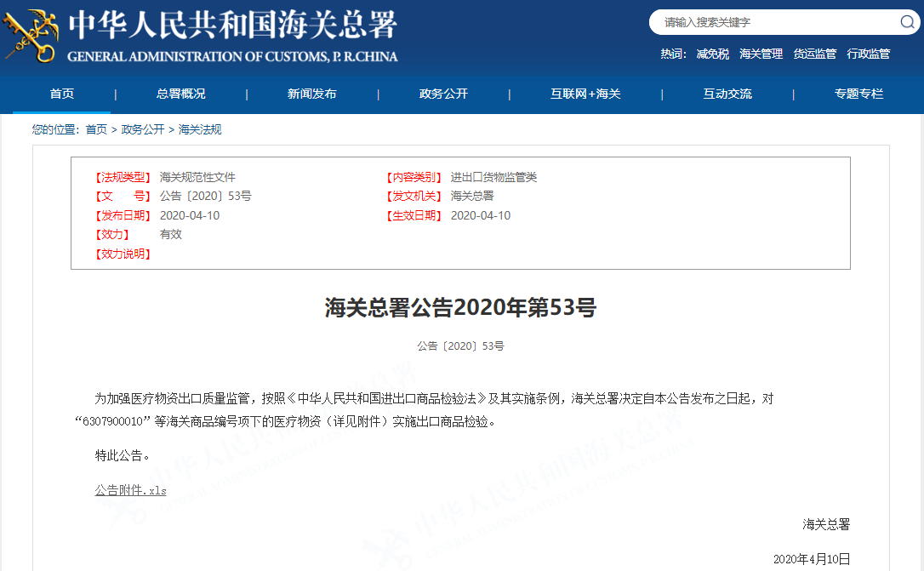Select 政务公开 in navigation bar

pos(443,94)
